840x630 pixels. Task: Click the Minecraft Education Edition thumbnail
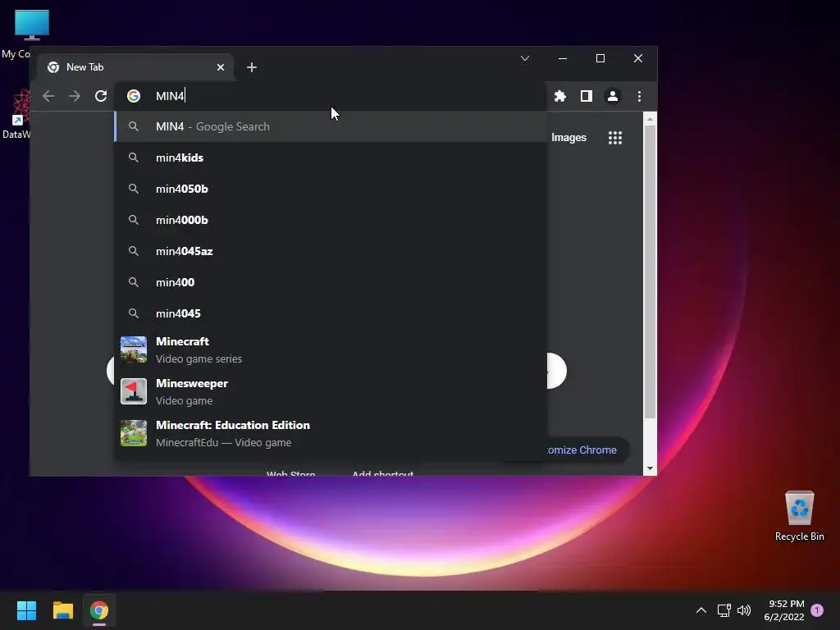[134, 433]
